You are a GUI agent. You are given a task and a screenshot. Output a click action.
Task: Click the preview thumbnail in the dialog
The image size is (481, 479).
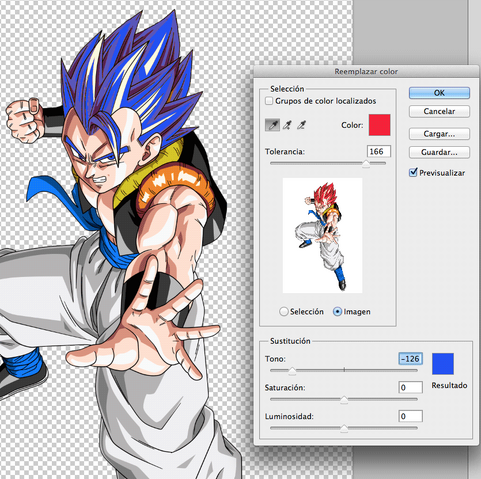tap(322, 235)
